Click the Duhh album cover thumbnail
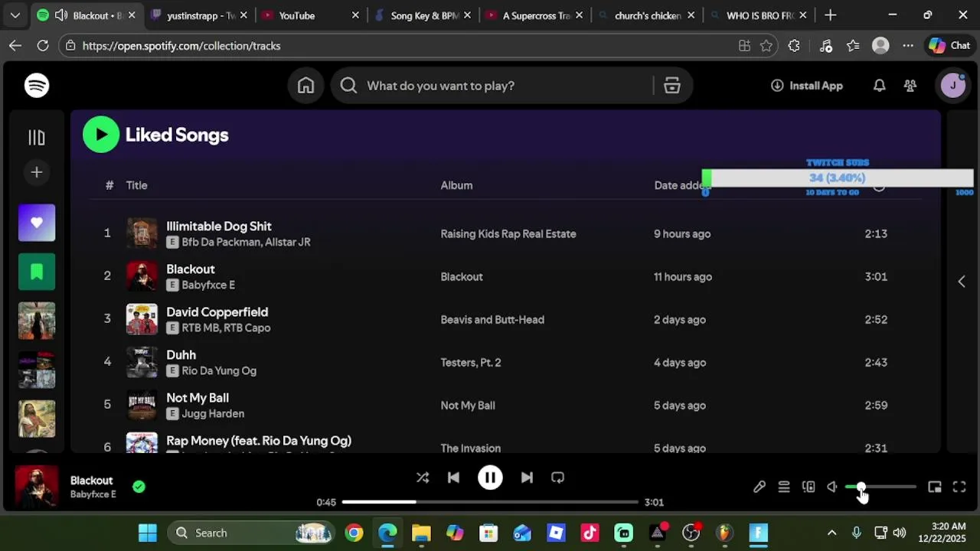Viewport: 980px width, 551px height. point(142,362)
